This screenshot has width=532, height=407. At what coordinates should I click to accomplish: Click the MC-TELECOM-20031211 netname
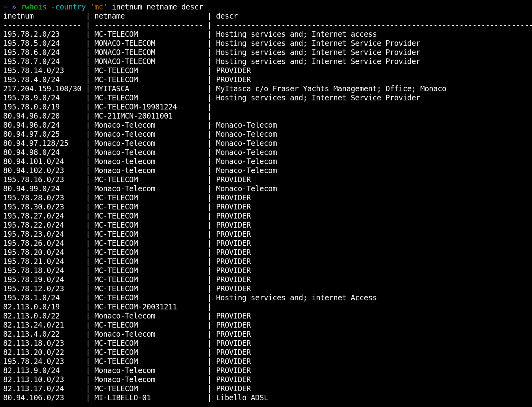[x=135, y=307]
